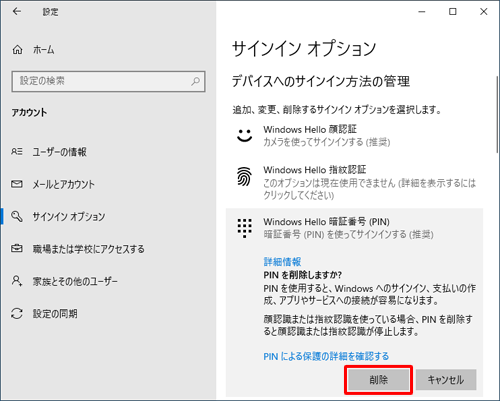Collapse Windows Hello 暗証番号 (PIN) option
Viewport: 500px width, 401px height.
click(x=354, y=228)
